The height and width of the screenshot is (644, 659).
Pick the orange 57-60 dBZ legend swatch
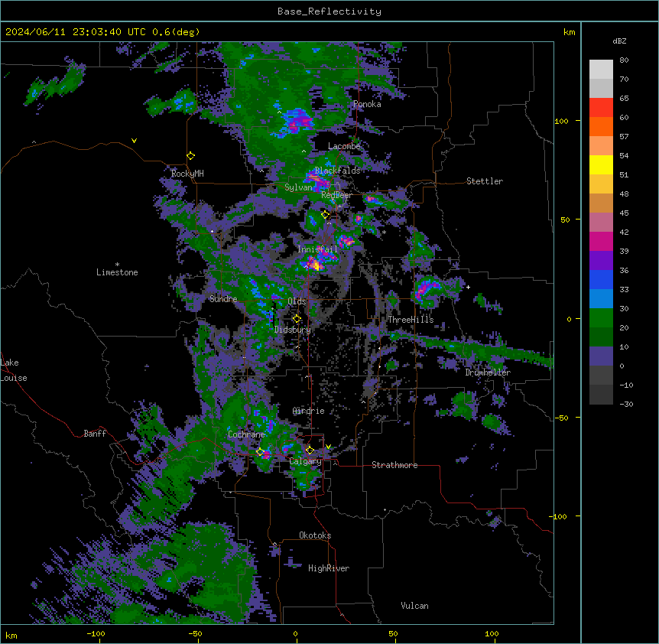tap(601, 126)
